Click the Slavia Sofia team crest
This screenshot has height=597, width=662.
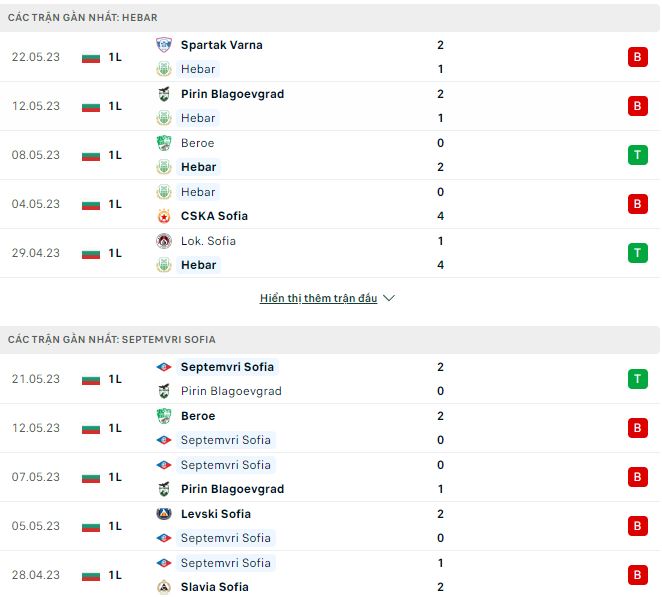pos(164,587)
